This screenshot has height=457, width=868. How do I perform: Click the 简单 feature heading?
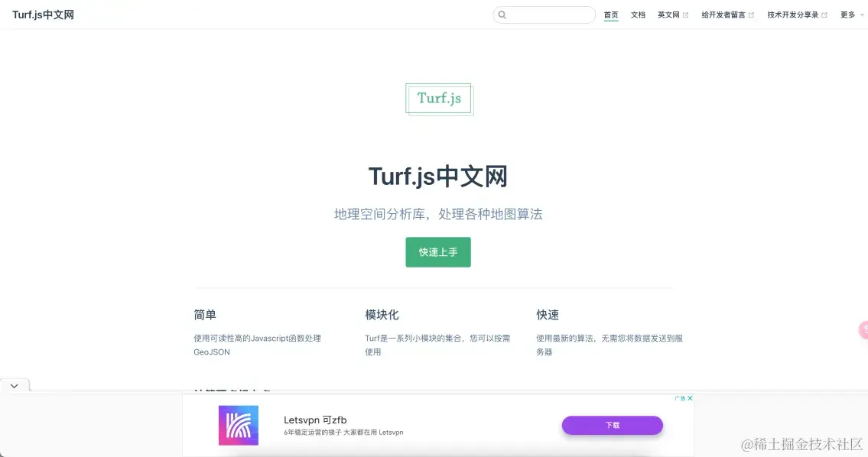point(205,315)
